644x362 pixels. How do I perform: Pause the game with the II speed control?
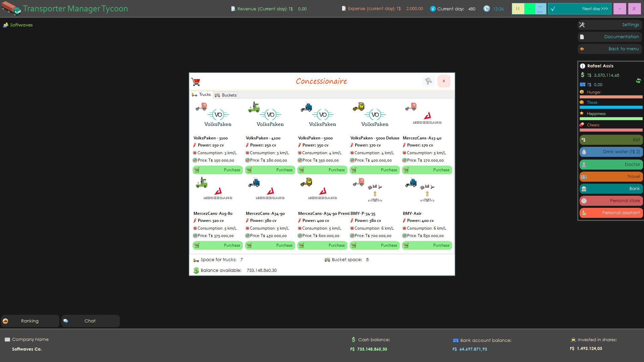pyautogui.click(x=518, y=9)
